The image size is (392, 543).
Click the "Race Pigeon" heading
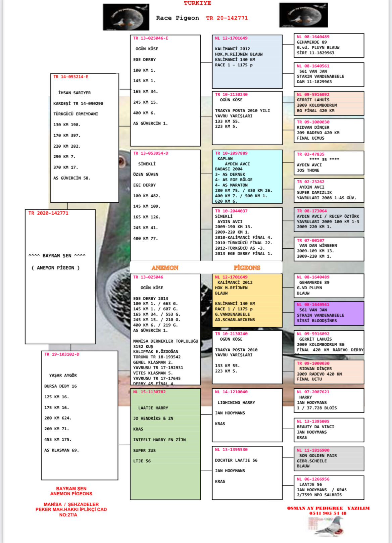coord(177,18)
